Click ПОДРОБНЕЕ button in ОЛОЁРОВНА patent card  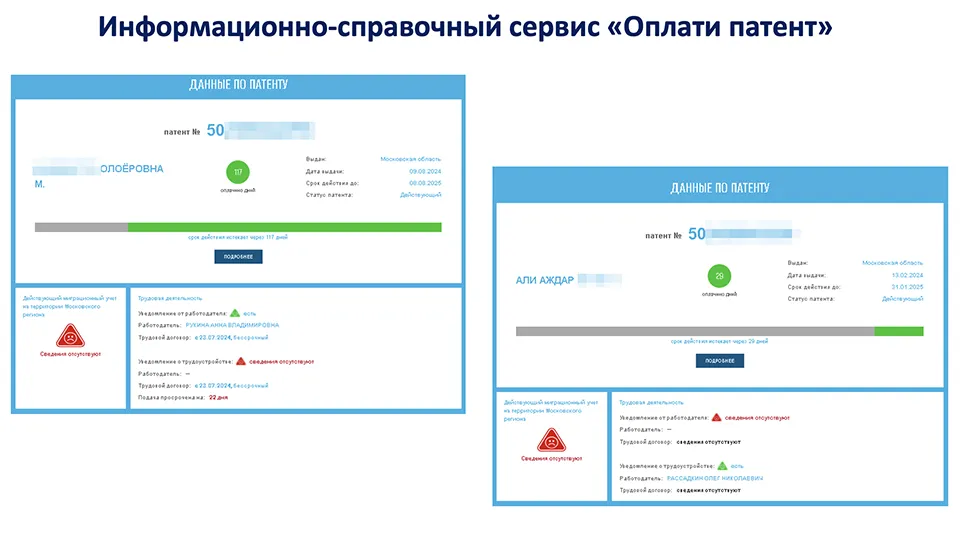[x=238, y=257]
